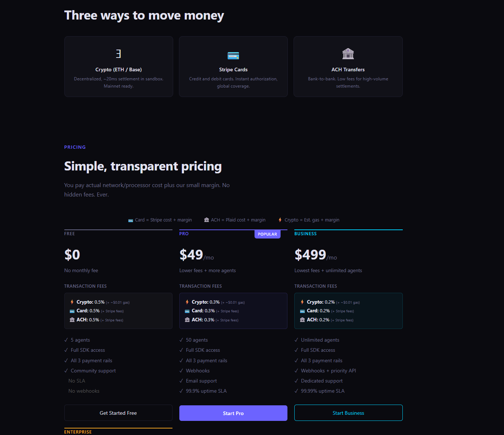Viewport: 504px width, 435px height.
Task: Click the lightning icon in Free plan fees
Action: [x=72, y=302]
